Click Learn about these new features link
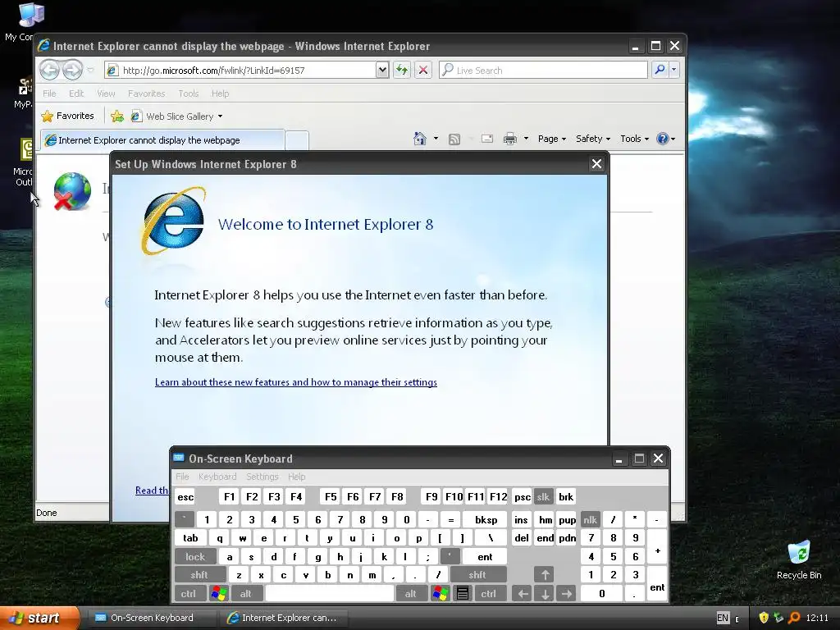The image size is (840, 630). pyautogui.click(x=295, y=382)
